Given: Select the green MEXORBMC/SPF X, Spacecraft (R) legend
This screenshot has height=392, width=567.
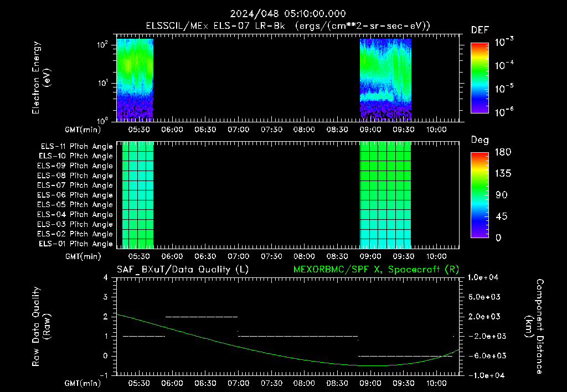Looking at the screenshot, I should 376,270.
